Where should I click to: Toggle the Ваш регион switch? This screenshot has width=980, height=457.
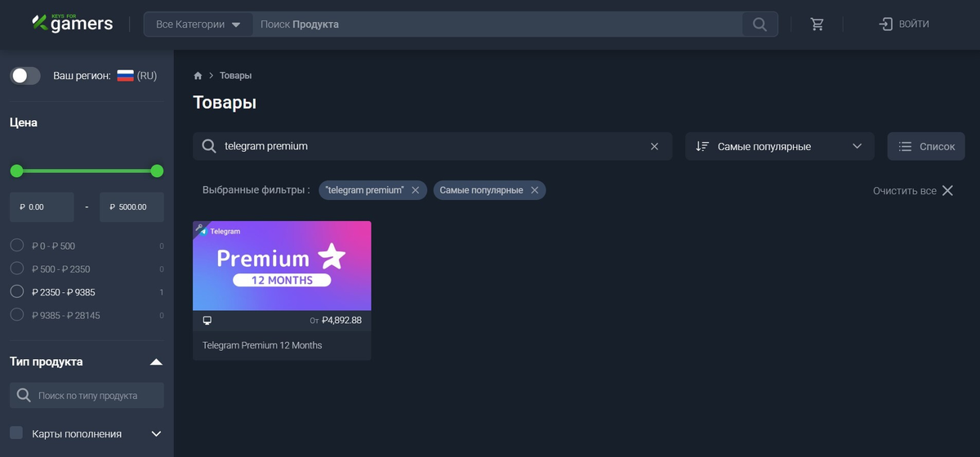(25, 76)
